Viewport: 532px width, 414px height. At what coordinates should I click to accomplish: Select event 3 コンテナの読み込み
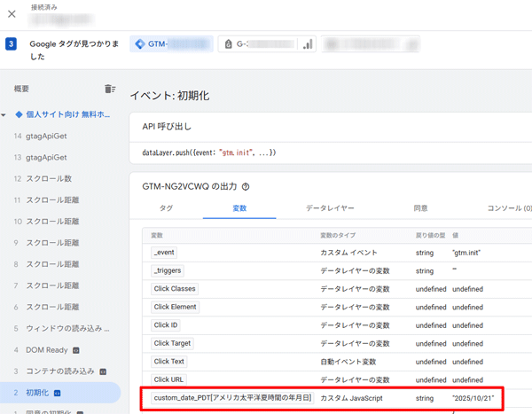[60, 371]
